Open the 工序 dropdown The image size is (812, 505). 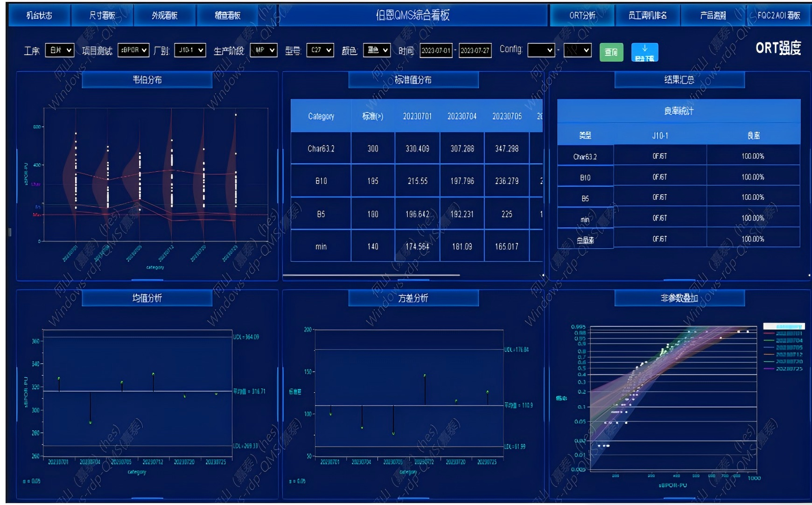click(59, 50)
